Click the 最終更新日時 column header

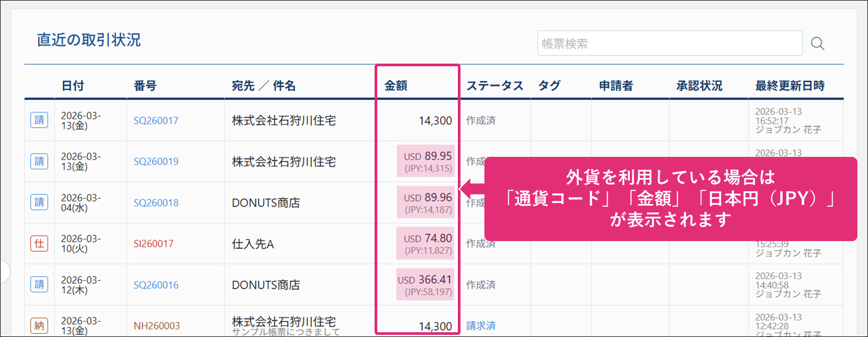pos(789,86)
